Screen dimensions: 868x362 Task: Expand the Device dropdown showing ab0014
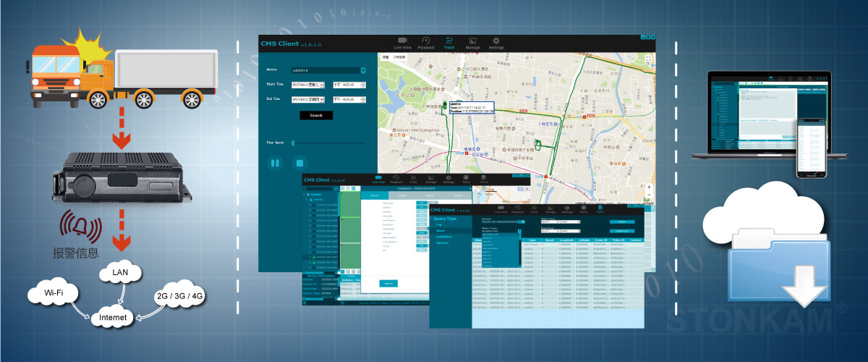click(362, 71)
